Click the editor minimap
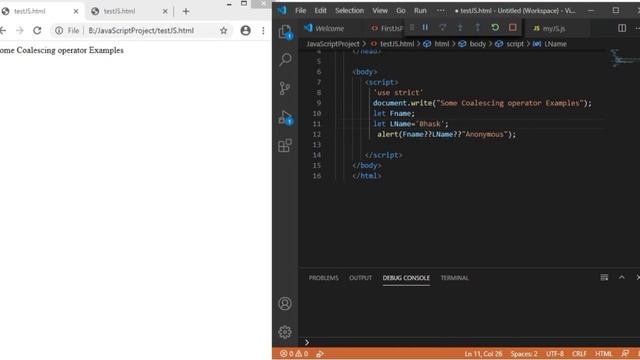The height and width of the screenshot is (360, 640). (x=624, y=58)
